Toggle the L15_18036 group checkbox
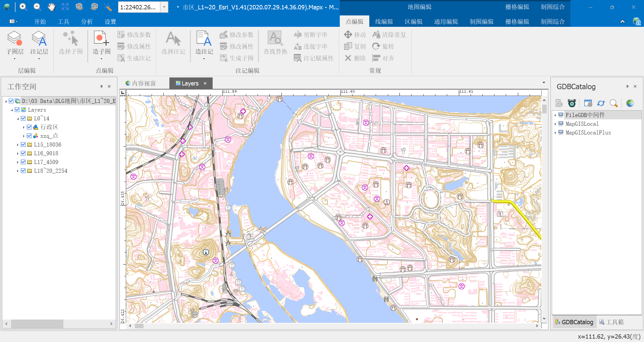The width and height of the screenshot is (644, 342). click(x=23, y=145)
